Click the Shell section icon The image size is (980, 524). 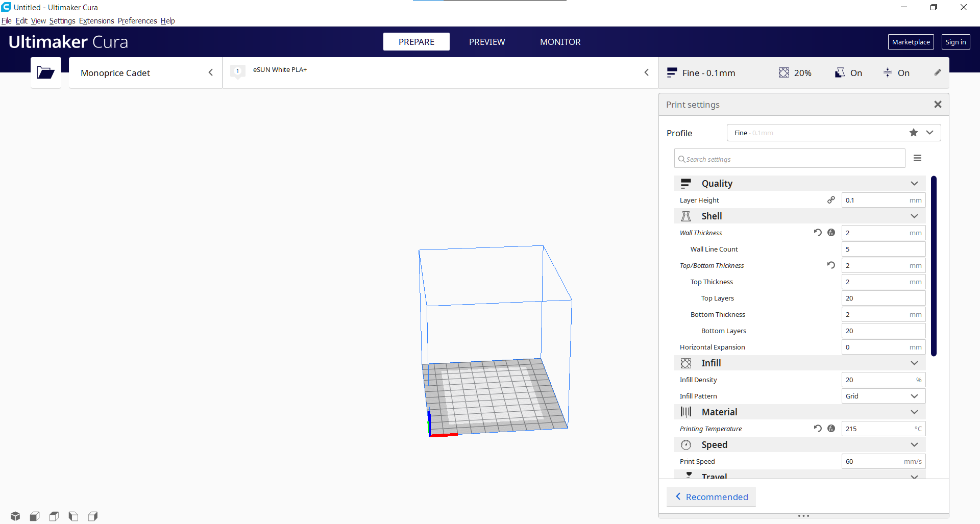point(686,216)
